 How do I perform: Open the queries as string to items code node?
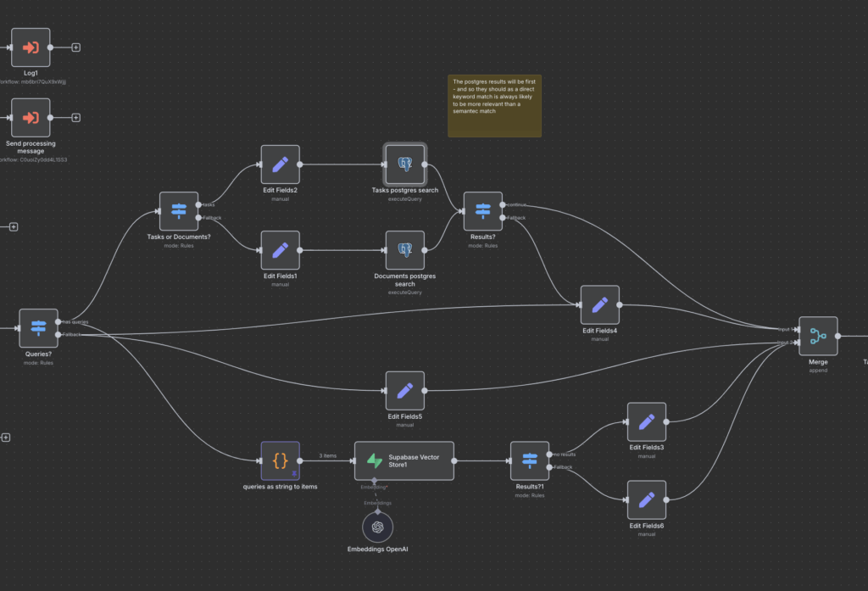[x=280, y=460]
